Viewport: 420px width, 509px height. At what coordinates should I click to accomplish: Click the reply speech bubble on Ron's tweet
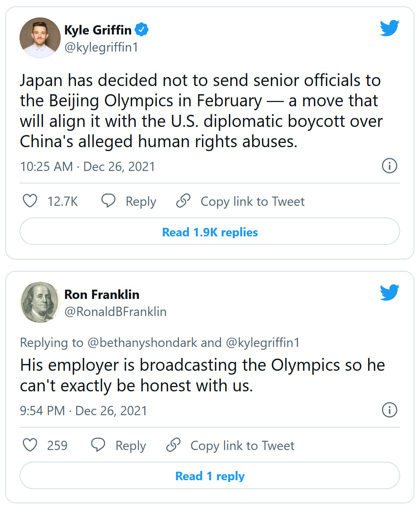98,445
